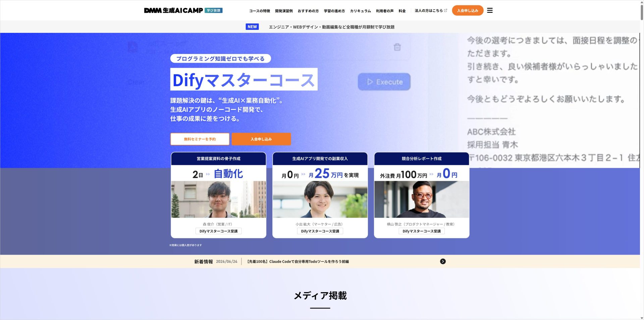Click the external link icon beside 法人の方はこちら
Viewport: 644px width, 320px height.
pos(445,10)
